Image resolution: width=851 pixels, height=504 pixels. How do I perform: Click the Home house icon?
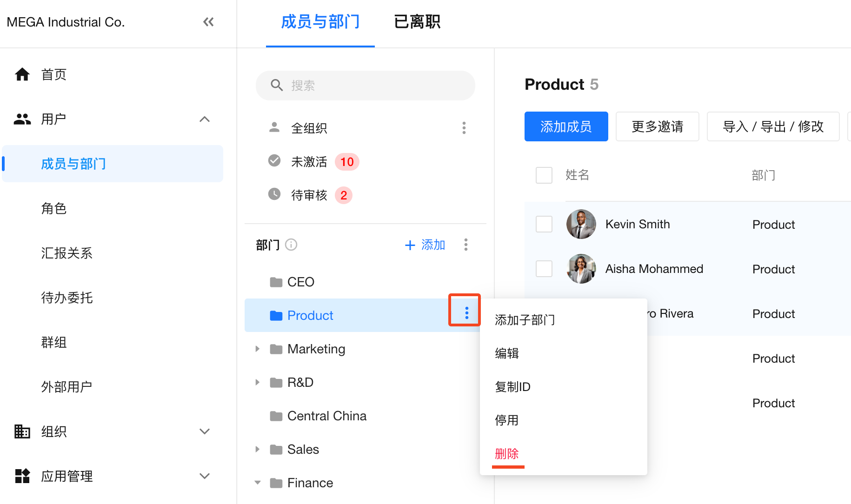pyautogui.click(x=22, y=74)
